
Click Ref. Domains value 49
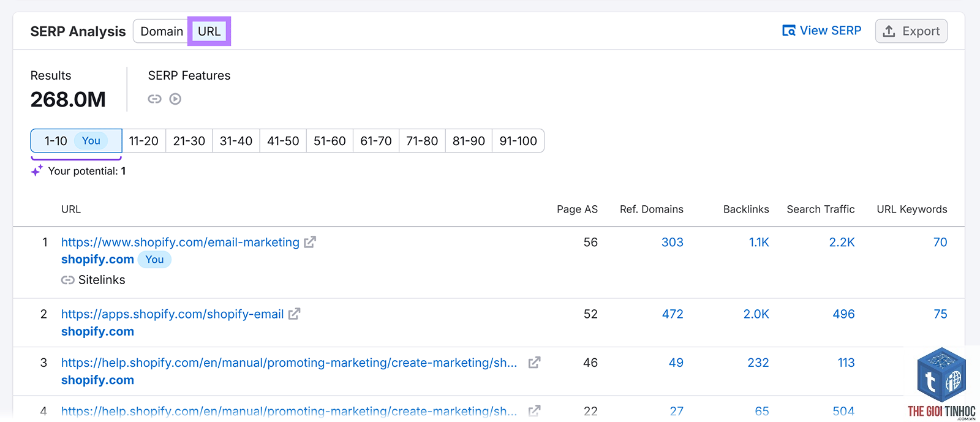(676, 363)
